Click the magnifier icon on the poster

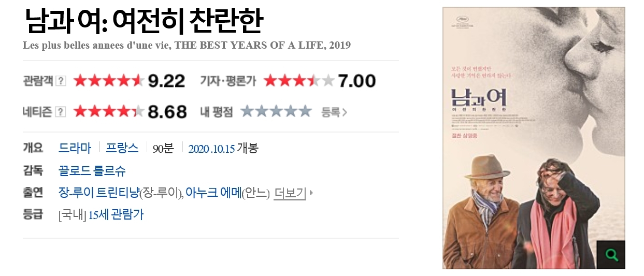click(611, 255)
